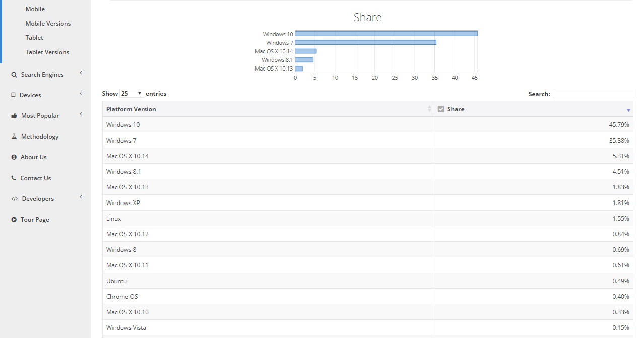The image size is (644, 338).
Task: Click the Windows 7 bar in chart
Action: (365, 42)
